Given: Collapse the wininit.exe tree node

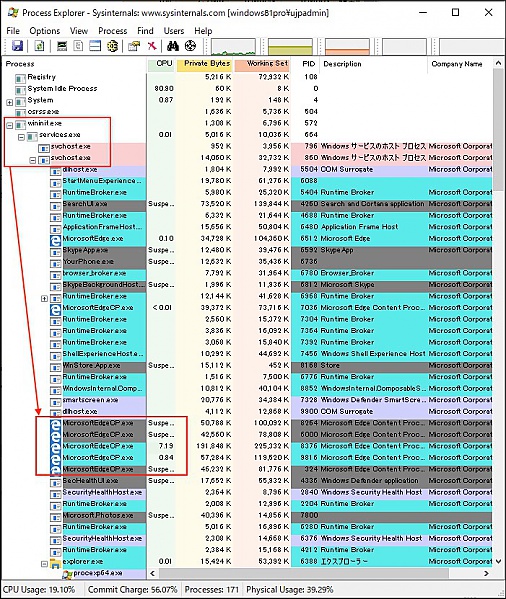Looking at the screenshot, I should coord(10,125).
